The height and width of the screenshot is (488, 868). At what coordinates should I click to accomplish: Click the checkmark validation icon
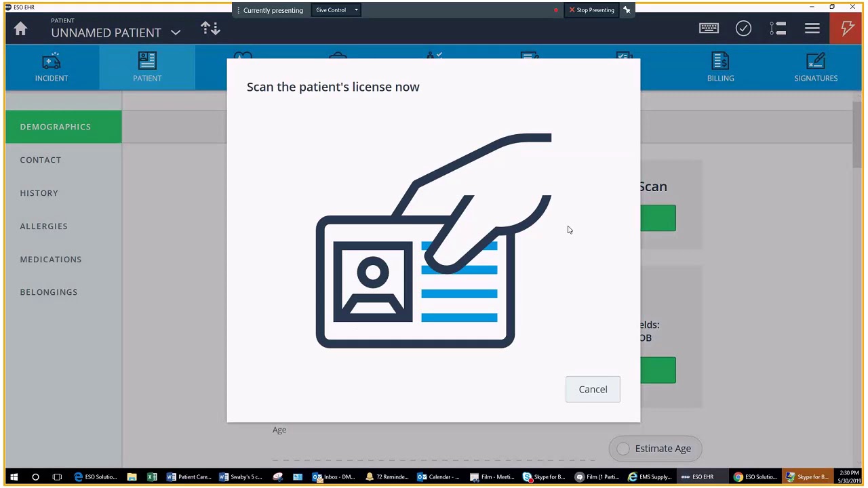coord(744,28)
